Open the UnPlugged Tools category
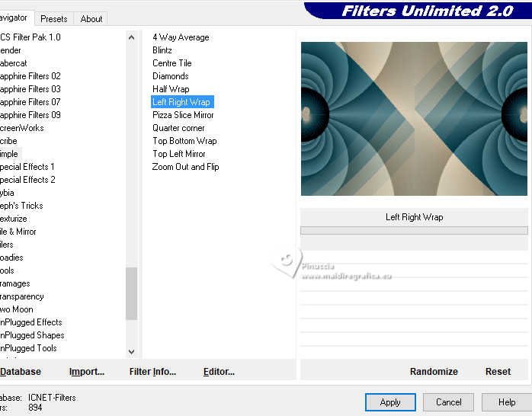Screen dimensions: 532x416 click(28, 348)
